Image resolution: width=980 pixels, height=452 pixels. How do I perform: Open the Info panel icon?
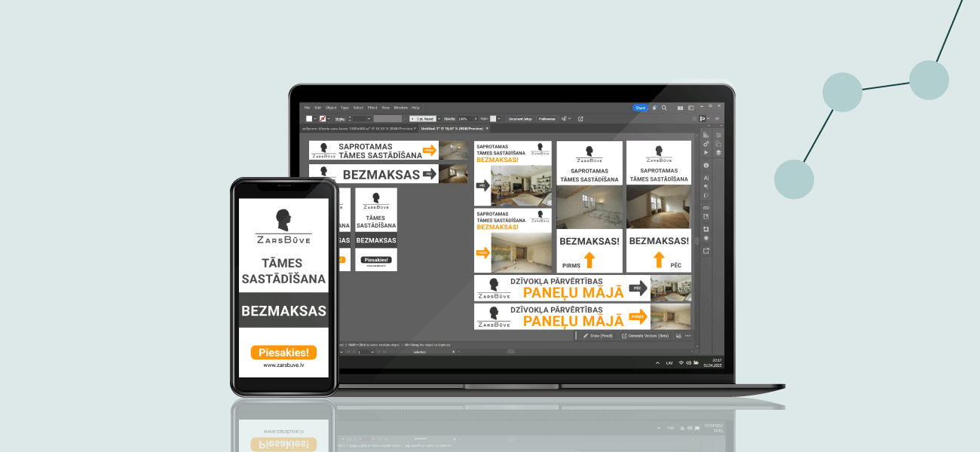click(706, 165)
